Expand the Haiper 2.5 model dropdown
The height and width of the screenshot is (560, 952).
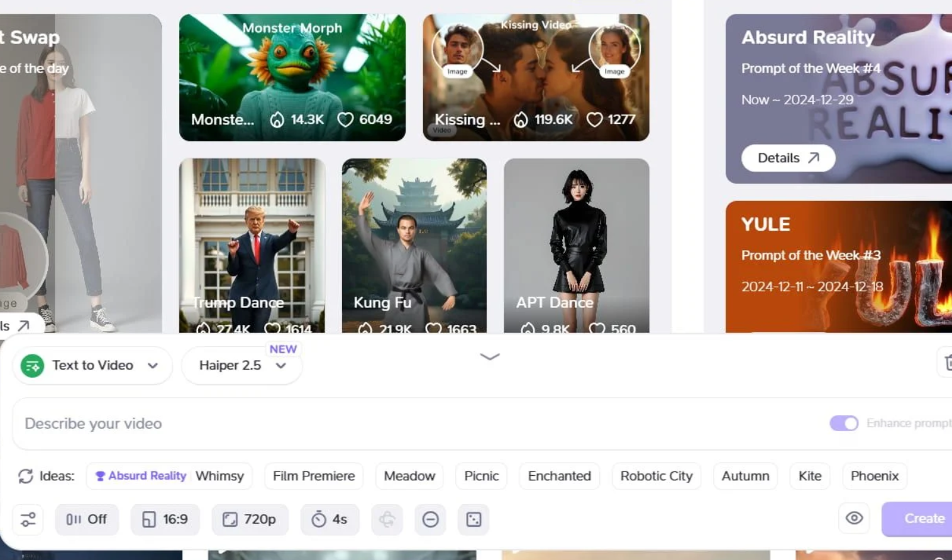pyautogui.click(x=241, y=366)
